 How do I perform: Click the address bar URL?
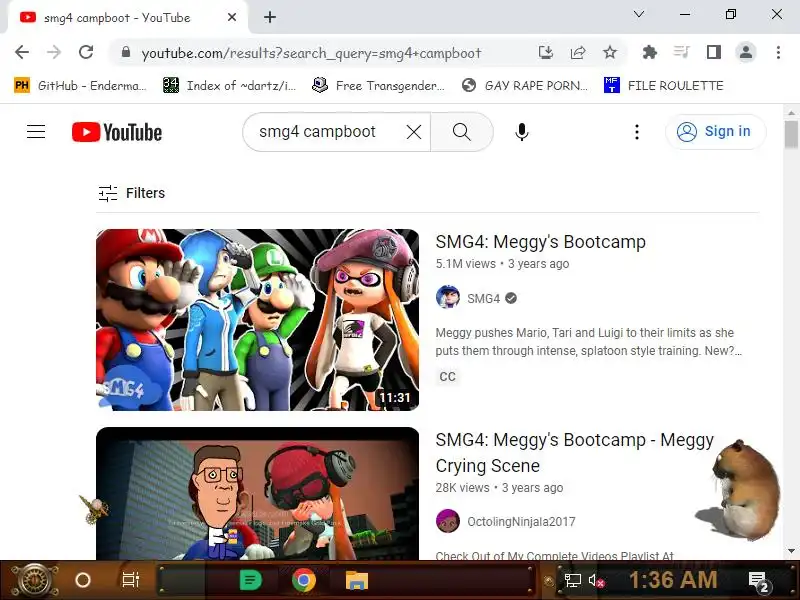(311, 53)
